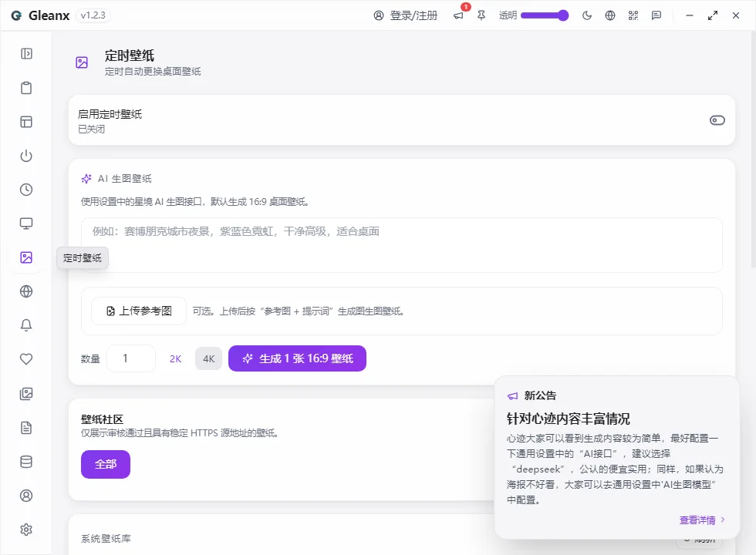
Task: Pin the window with pin icon
Action: pos(481,15)
